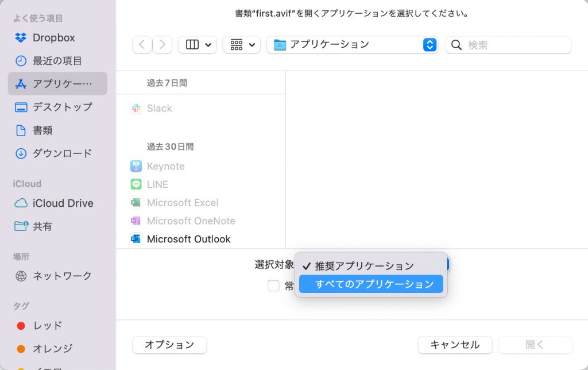This screenshot has width=588, height=370.
Task: Click the 過去30日間 group header
Action: [170, 147]
